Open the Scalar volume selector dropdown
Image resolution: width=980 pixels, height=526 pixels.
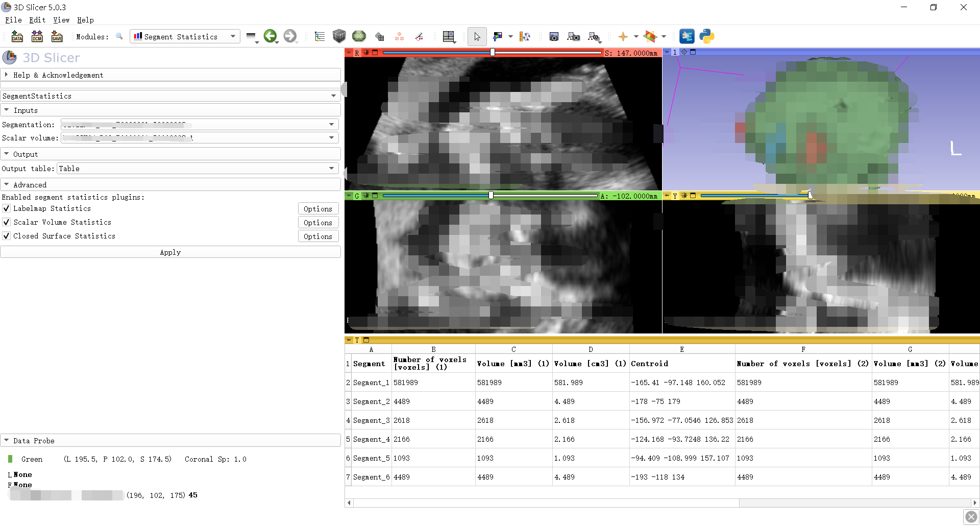point(200,137)
